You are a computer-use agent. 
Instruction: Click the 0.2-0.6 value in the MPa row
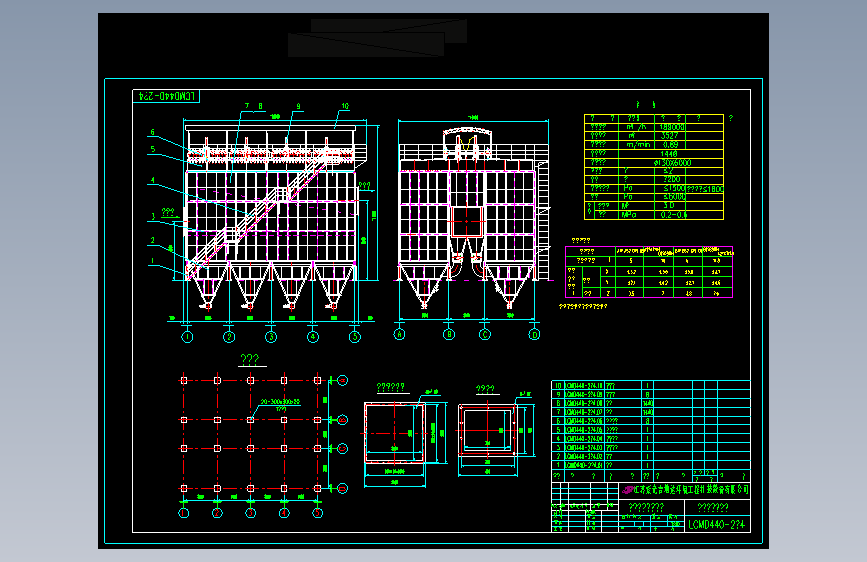tap(673, 215)
